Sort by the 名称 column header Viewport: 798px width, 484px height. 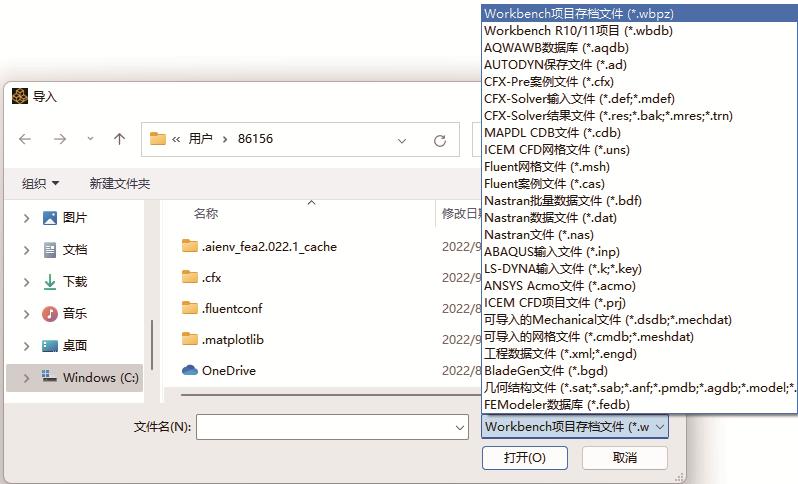point(206,213)
